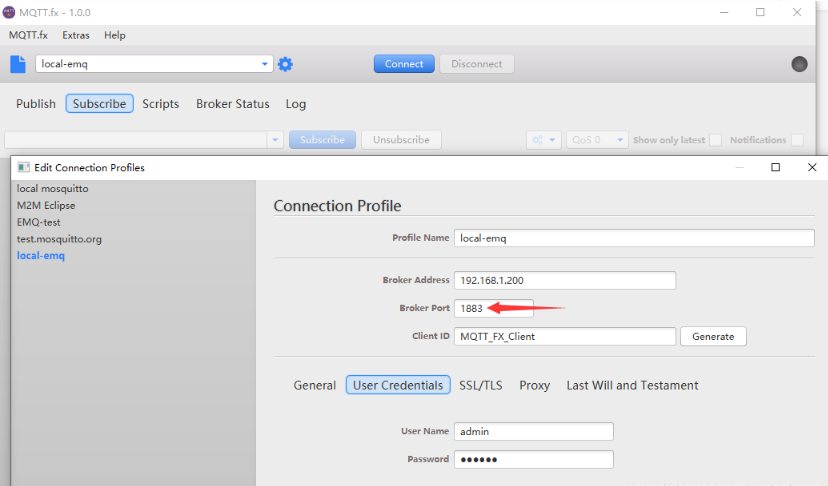Click the blue Connect button
This screenshot has height=486, width=828.
point(404,64)
